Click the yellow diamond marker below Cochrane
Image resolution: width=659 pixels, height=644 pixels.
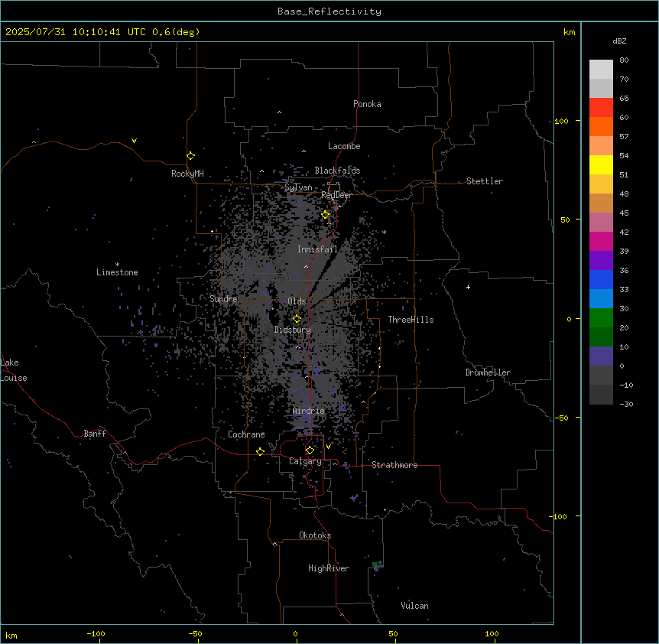(260, 451)
